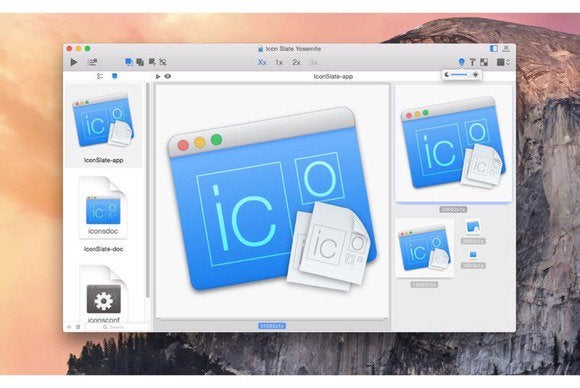Click the sidebar vertical scrollbar
The height and width of the screenshot is (388, 580).
coord(148,190)
